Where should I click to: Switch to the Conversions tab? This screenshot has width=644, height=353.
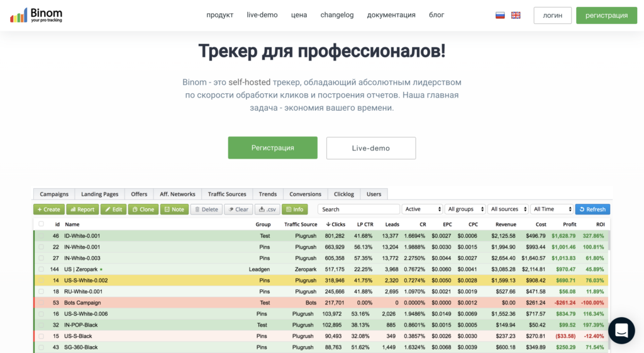(x=305, y=194)
